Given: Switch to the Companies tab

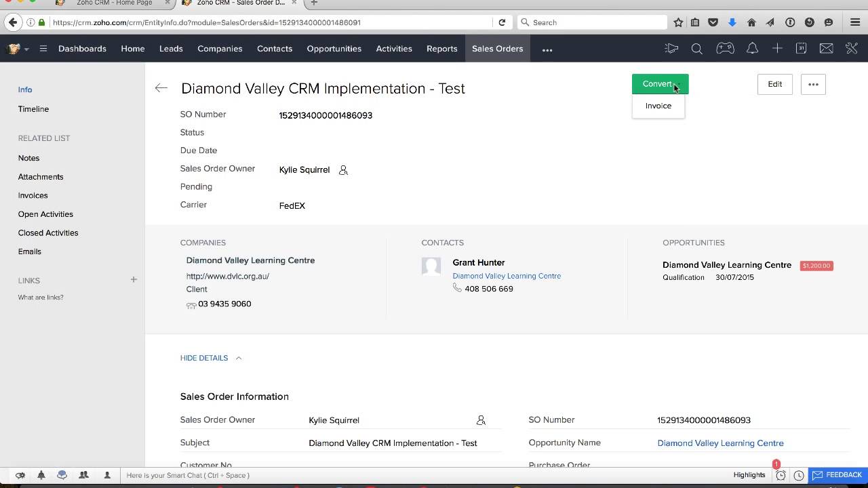Looking at the screenshot, I should click(220, 49).
